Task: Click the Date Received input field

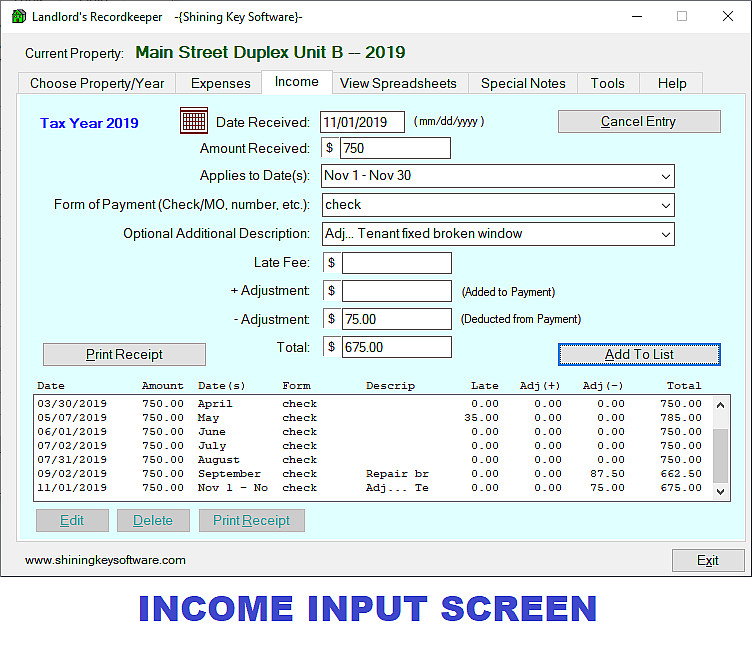Action: tap(363, 122)
